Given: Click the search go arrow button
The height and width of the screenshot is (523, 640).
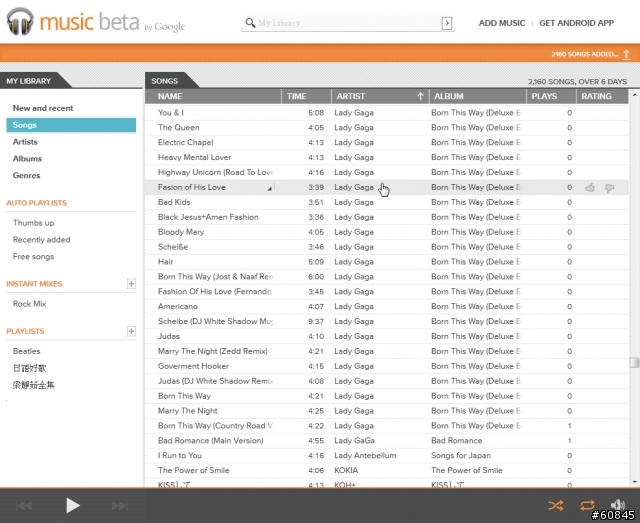Looking at the screenshot, I should 447,23.
